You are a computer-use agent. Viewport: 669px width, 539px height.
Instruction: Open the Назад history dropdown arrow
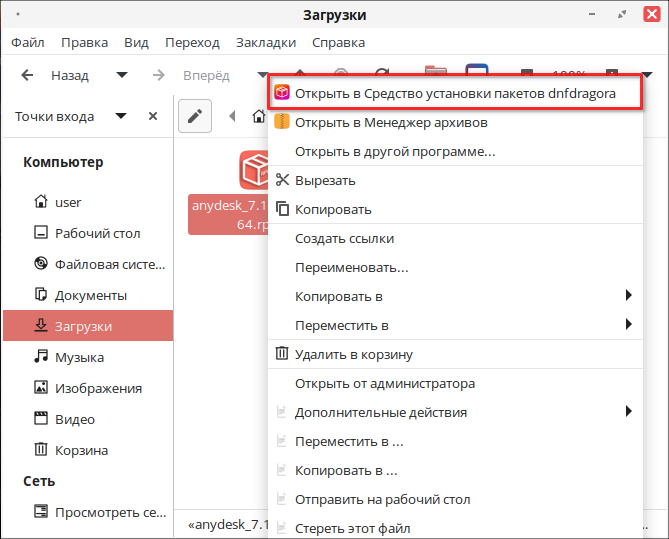pyautogui.click(x=122, y=75)
